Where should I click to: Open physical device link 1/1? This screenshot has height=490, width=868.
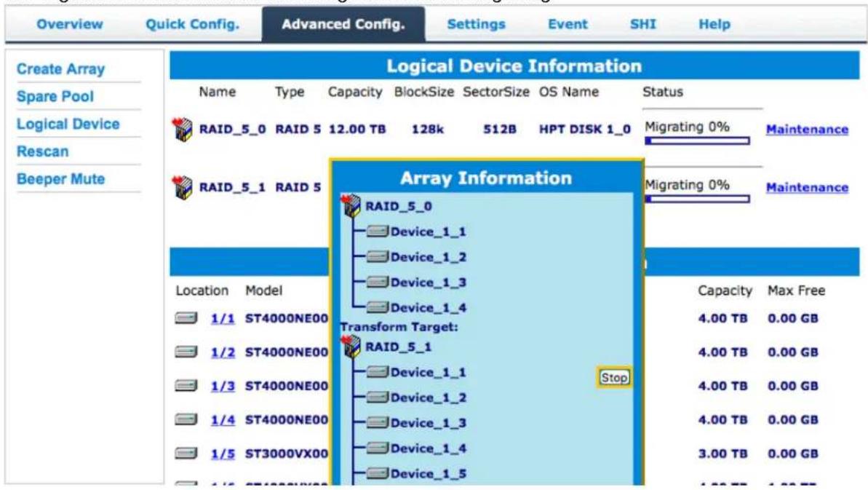click(223, 319)
